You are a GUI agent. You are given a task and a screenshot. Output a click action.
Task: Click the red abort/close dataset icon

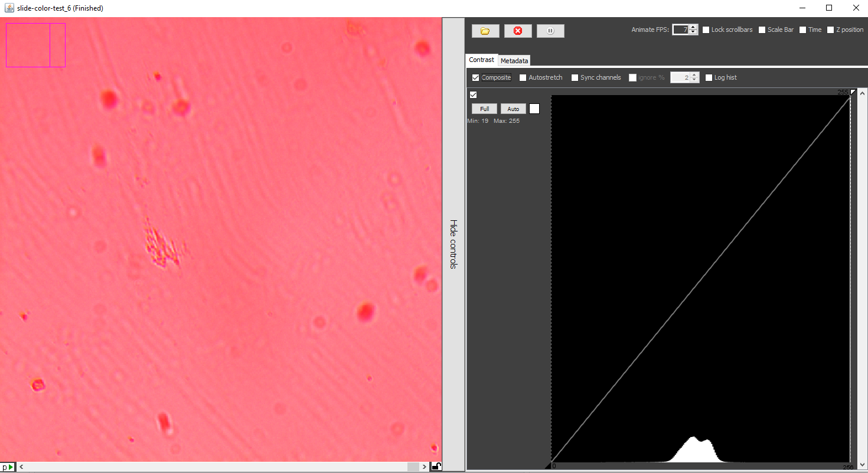coord(518,31)
